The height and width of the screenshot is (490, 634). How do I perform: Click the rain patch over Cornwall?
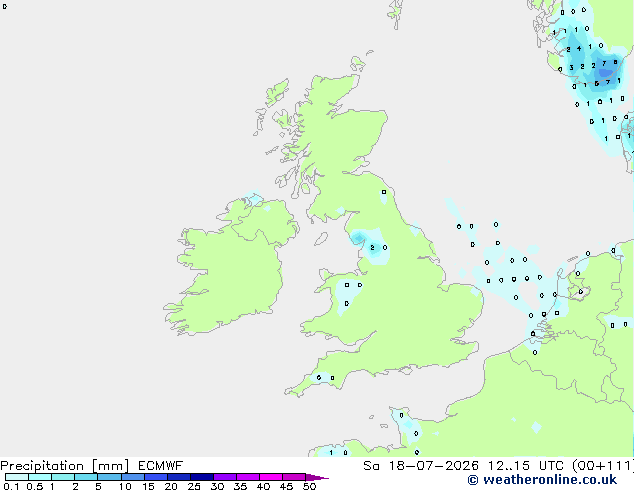click(323, 378)
